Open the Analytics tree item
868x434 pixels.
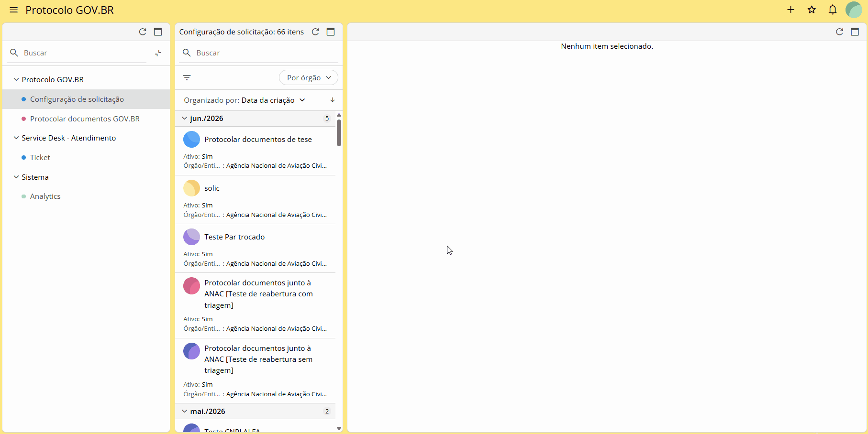coord(86,196)
